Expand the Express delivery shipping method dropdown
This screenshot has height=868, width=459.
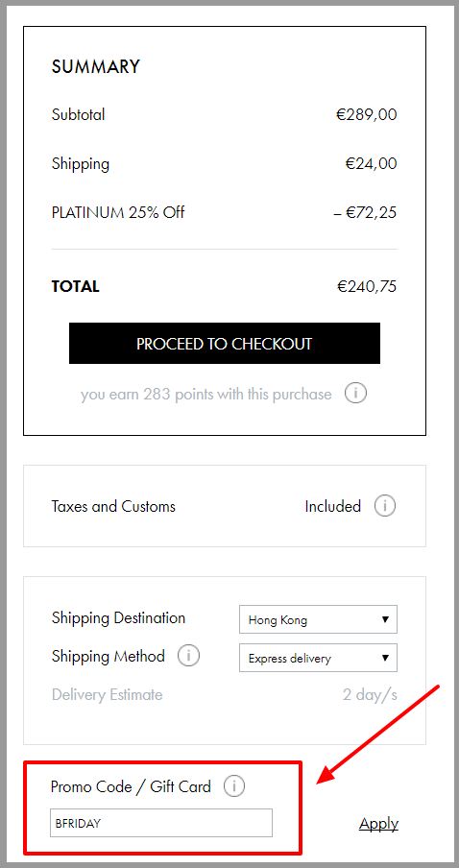tap(319, 658)
